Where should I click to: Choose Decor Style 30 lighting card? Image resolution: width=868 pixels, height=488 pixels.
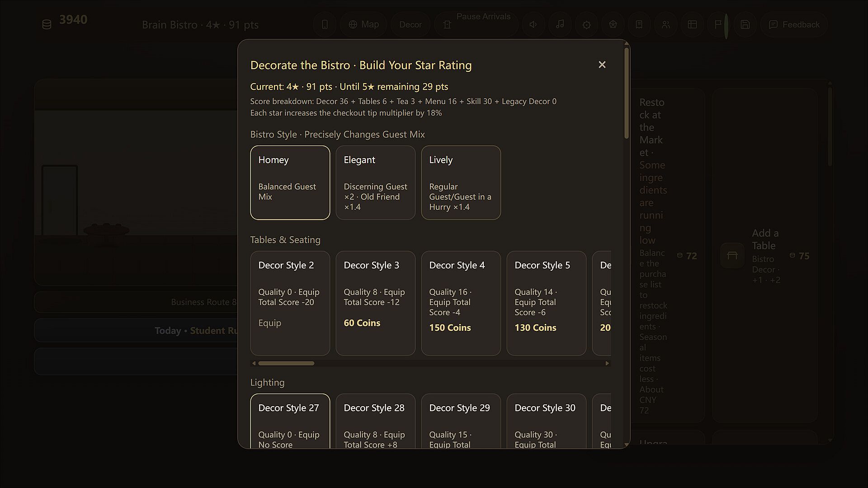pyautogui.click(x=547, y=421)
